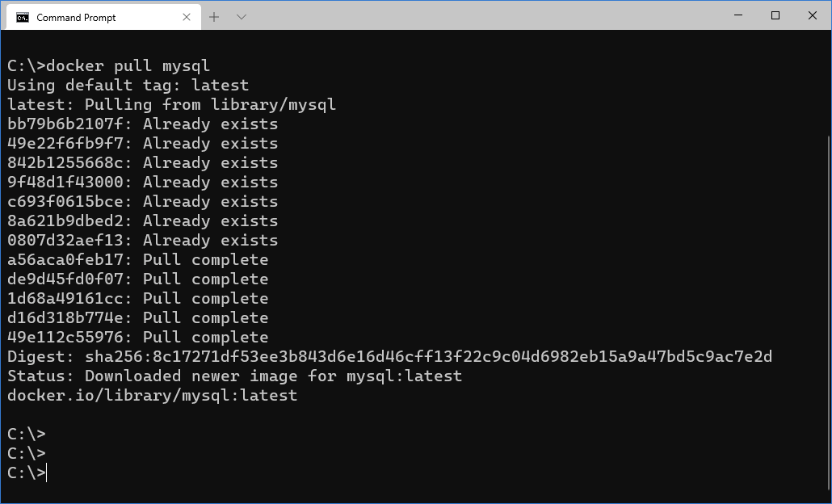Minimize the terminal window
The width and height of the screenshot is (832, 504).
pos(738,15)
